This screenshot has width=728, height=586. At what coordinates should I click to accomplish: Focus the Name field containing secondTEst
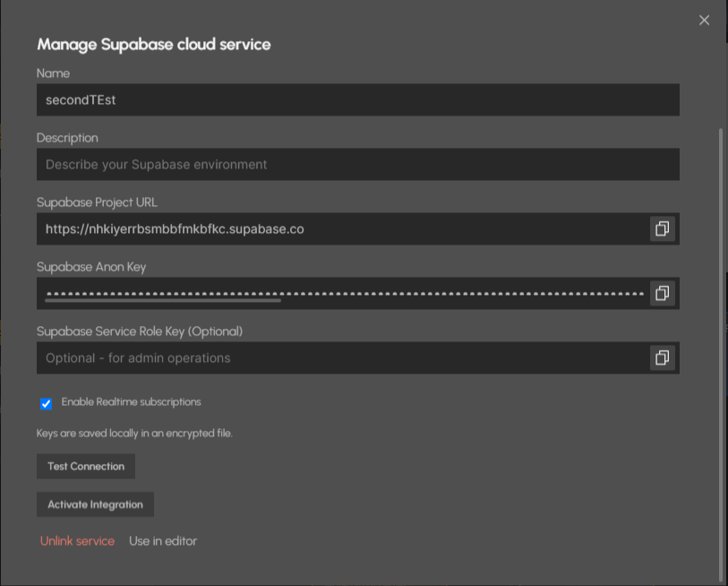358,100
